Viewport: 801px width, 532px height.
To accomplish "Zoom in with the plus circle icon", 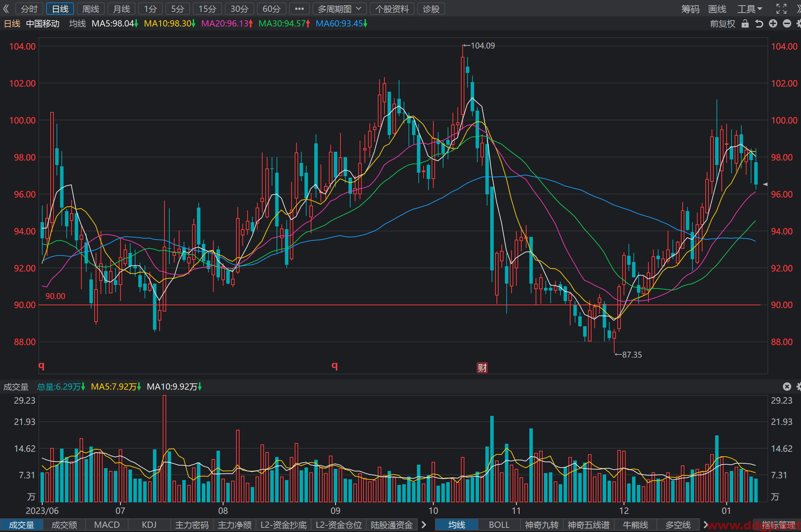I will point(773,23).
